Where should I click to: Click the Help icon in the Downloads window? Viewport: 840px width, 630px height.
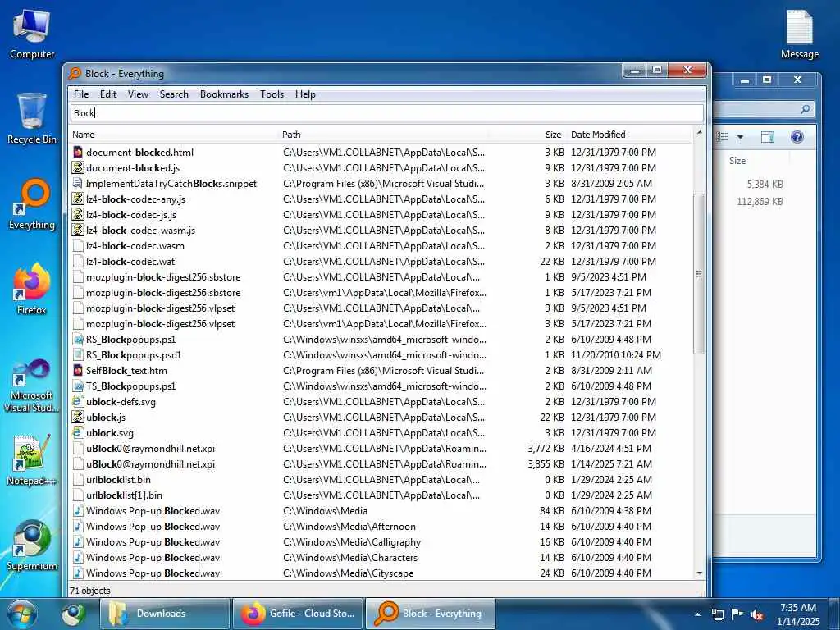797,137
